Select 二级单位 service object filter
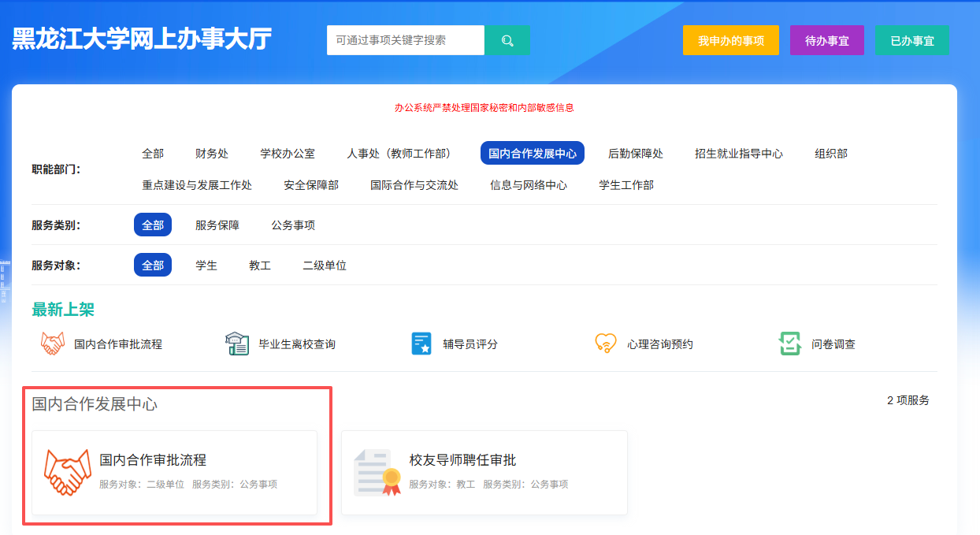The height and width of the screenshot is (535, 980). pos(325,266)
